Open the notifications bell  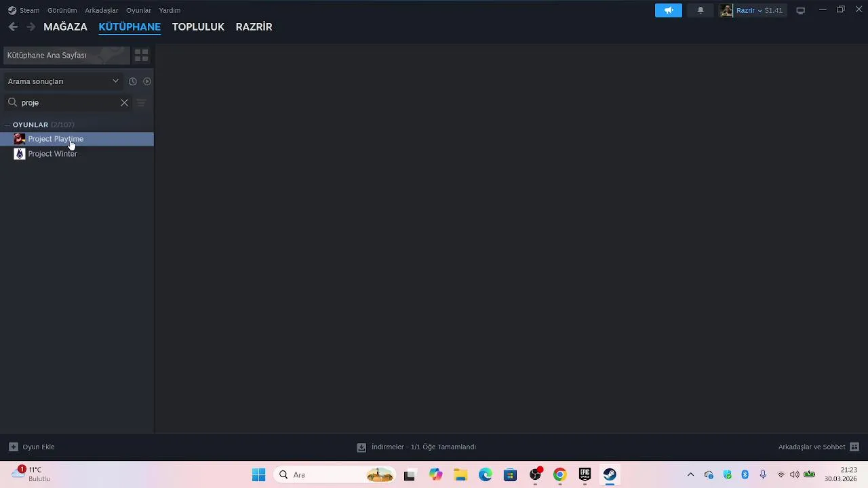pyautogui.click(x=701, y=10)
